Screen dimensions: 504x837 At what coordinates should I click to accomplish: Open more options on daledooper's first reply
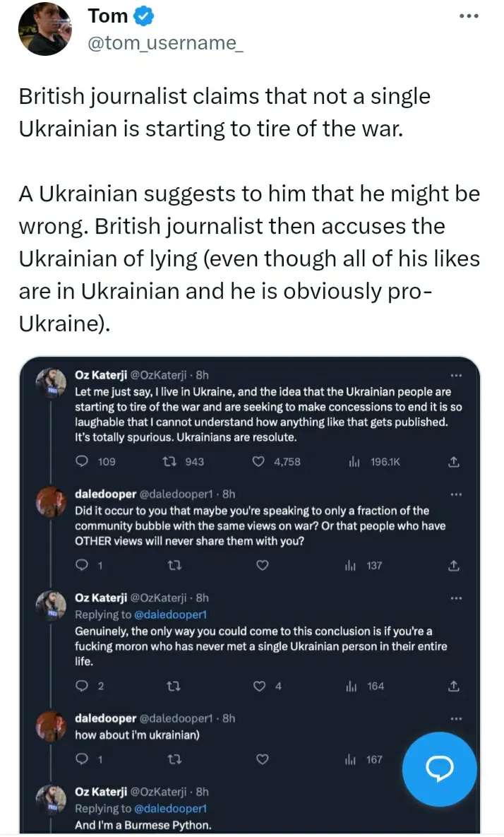(455, 494)
